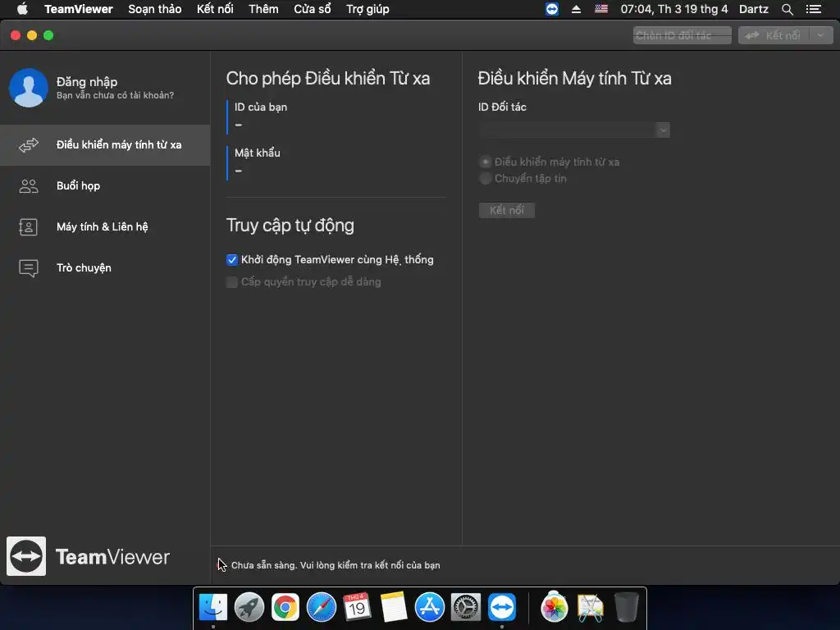This screenshot has height=630, width=840.
Task: Toggle Khởi động TeamViewer cùng Hệ thống checkbox
Action: 232,260
